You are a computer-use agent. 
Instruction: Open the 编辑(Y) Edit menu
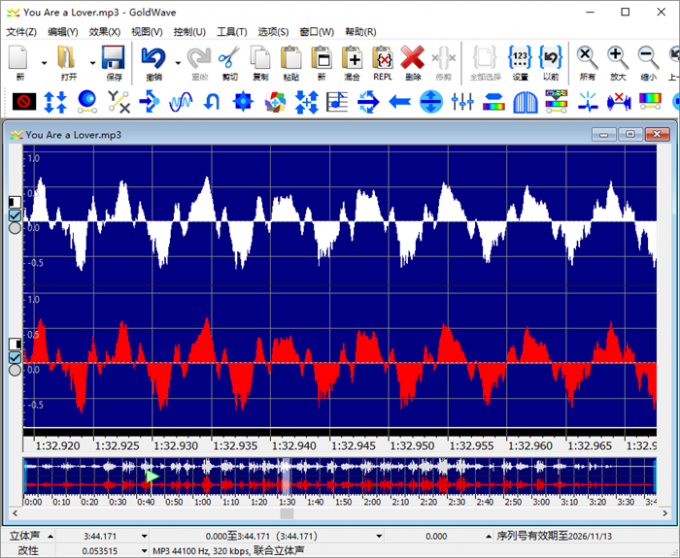63,32
